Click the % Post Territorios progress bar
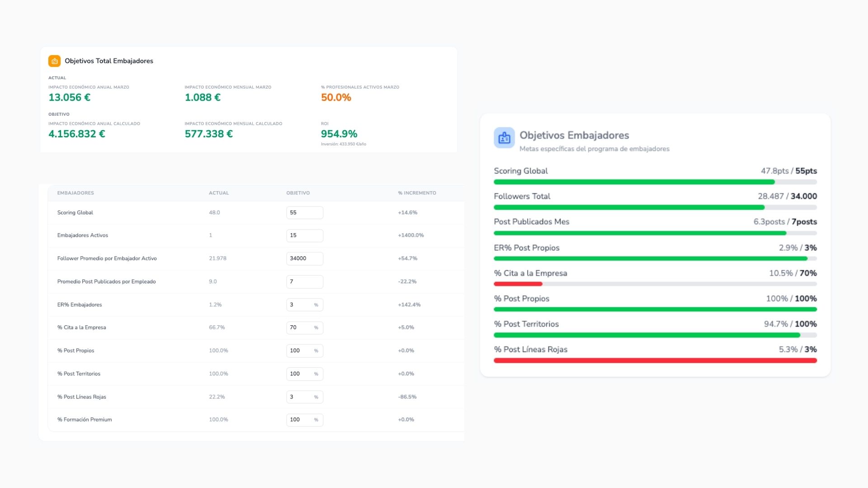This screenshot has width=868, height=488. [655, 335]
